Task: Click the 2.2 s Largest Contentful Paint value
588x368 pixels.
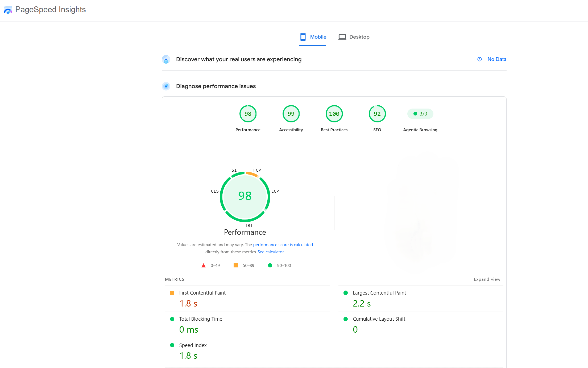Action: tap(362, 304)
